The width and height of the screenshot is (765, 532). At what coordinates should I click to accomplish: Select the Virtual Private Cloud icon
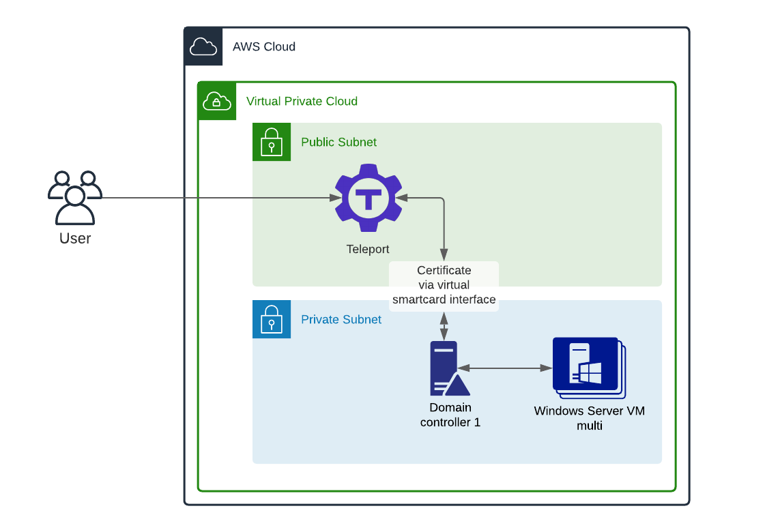point(217,101)
